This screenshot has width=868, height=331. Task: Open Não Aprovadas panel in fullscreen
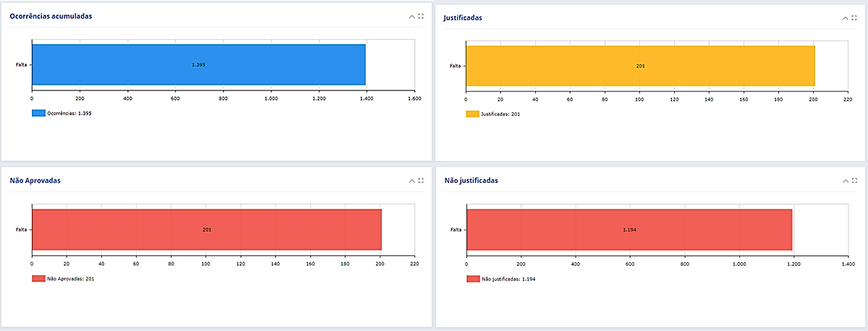coord(421,181)
